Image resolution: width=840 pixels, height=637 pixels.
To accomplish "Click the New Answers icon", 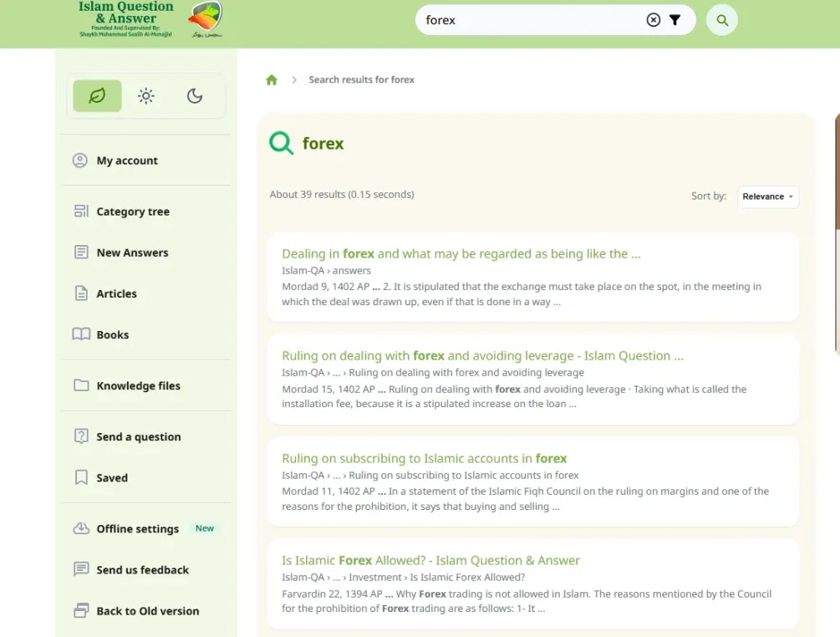I will click(x=81, y=252).
